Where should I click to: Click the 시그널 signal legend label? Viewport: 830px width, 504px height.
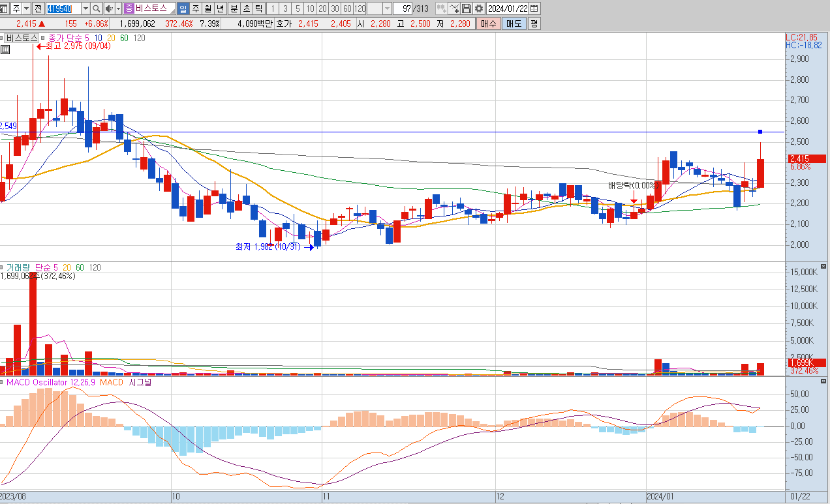tap(140, 382)
